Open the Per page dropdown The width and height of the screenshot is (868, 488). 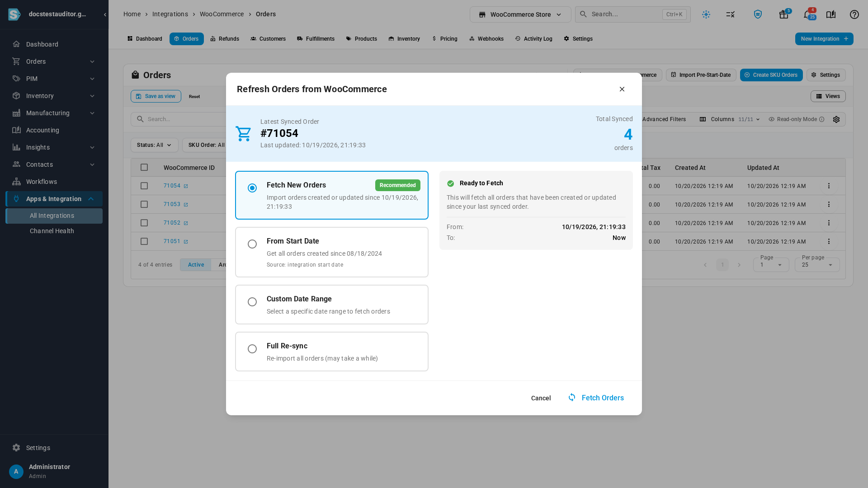pos(817,265)
